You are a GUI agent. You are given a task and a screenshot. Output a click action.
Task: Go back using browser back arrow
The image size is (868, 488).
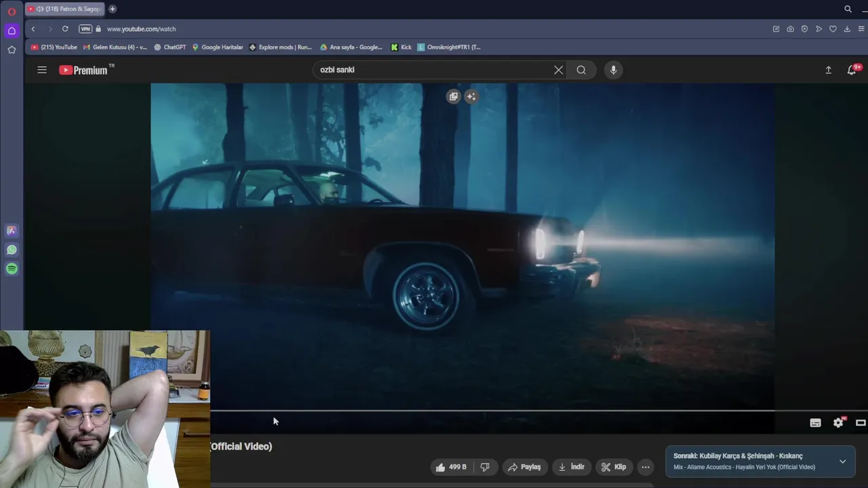tap(33, 28)
